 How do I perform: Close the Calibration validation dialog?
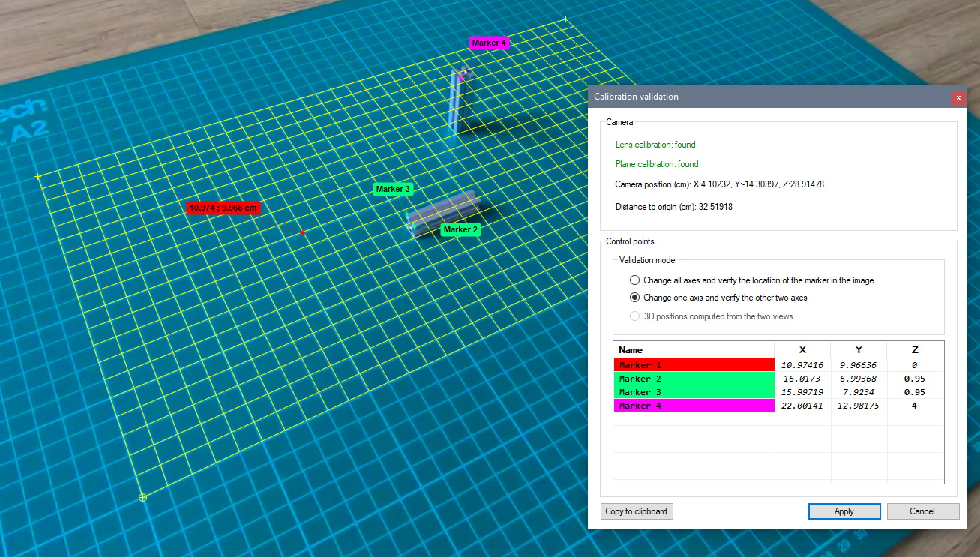(958, 97)
